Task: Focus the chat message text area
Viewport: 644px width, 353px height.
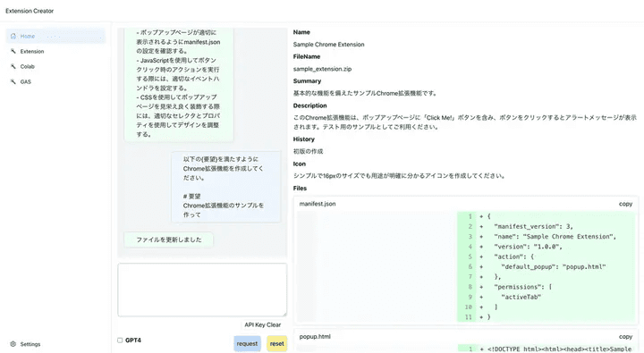Action: tap(202, 290)
